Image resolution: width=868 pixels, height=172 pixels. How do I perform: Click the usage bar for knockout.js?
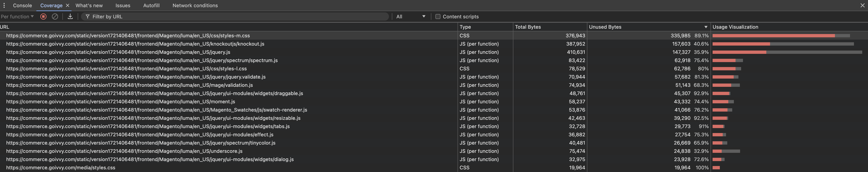click(x=783, y=44)
